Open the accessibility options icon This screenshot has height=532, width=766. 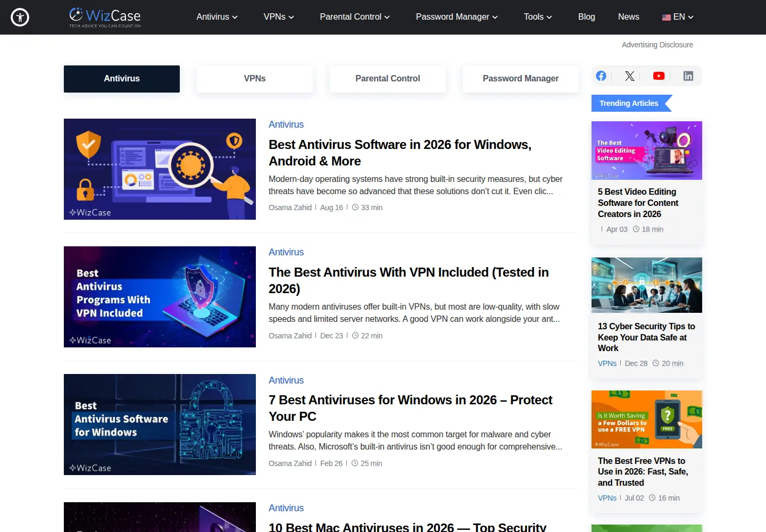point(20,17)
